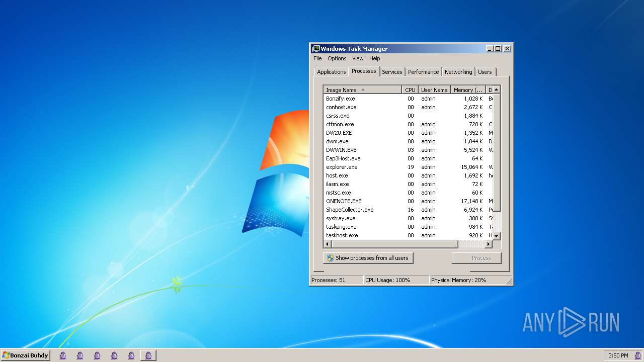Screen dimensions: 644x362
Task: Select the Bonzify.exe process
Action: [408, 99]
